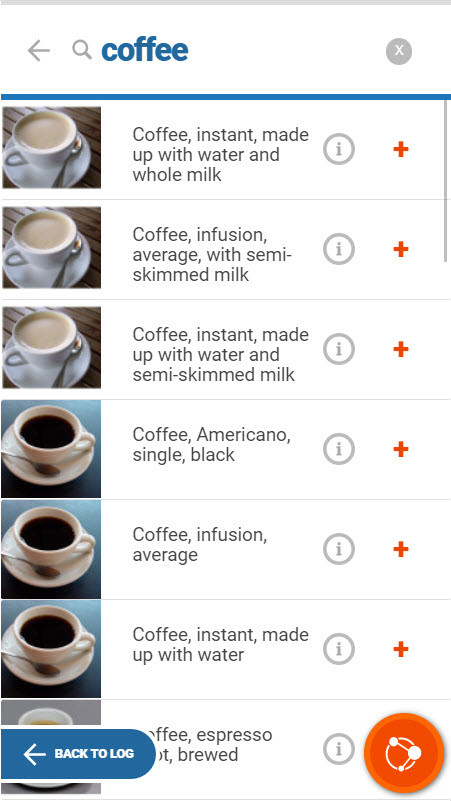Add Coffee Americano single black

(x=401, y=450)
